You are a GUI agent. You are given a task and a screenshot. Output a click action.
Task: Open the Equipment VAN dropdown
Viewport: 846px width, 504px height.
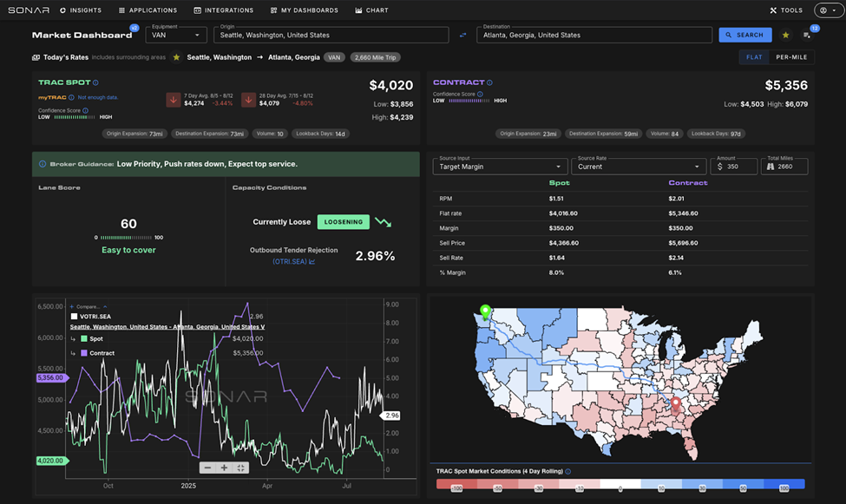point(177,35)
